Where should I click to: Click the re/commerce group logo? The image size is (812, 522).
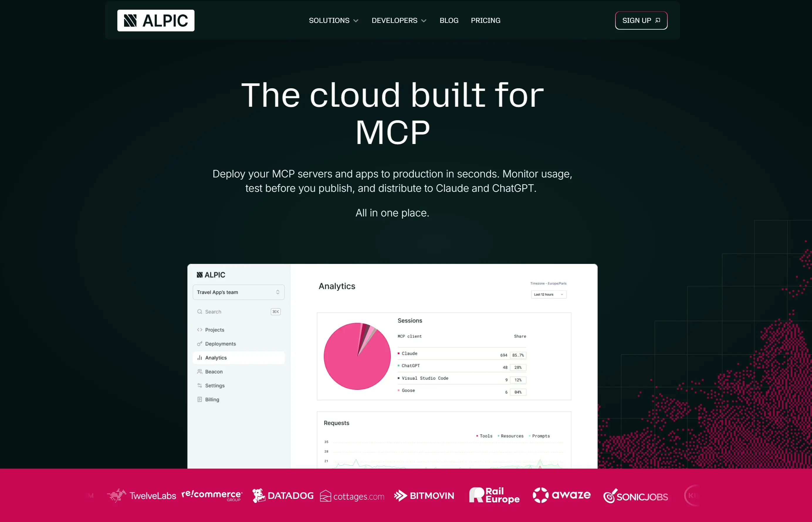pyautogui.click(x=212, y=495)
